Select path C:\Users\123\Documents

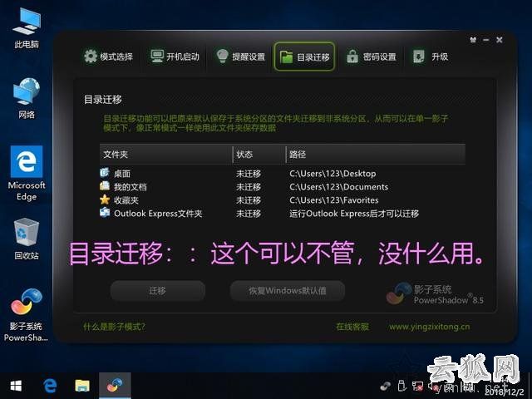click(338, 186)
